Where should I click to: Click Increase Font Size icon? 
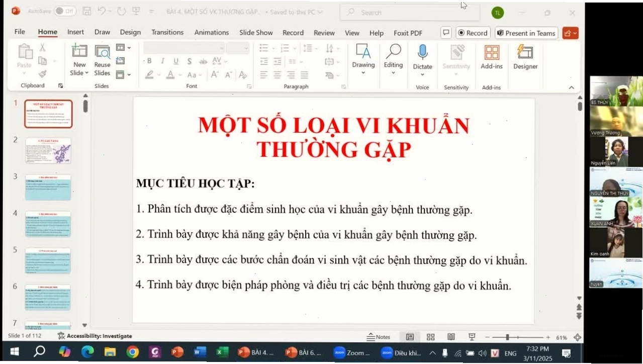215,74
